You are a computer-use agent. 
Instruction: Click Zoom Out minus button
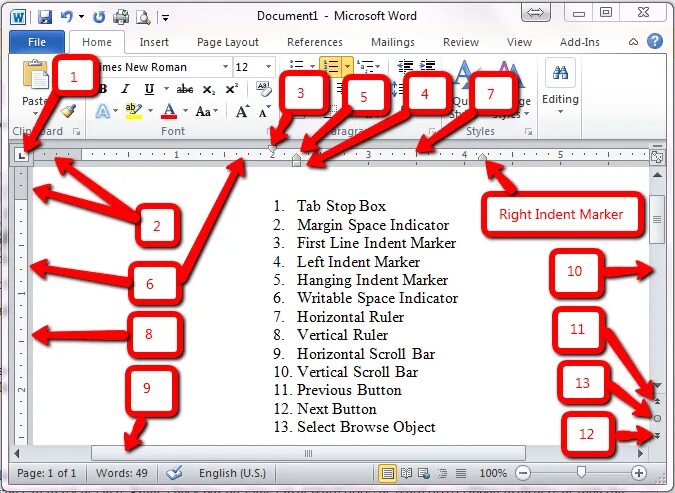[x=523, y=473]
